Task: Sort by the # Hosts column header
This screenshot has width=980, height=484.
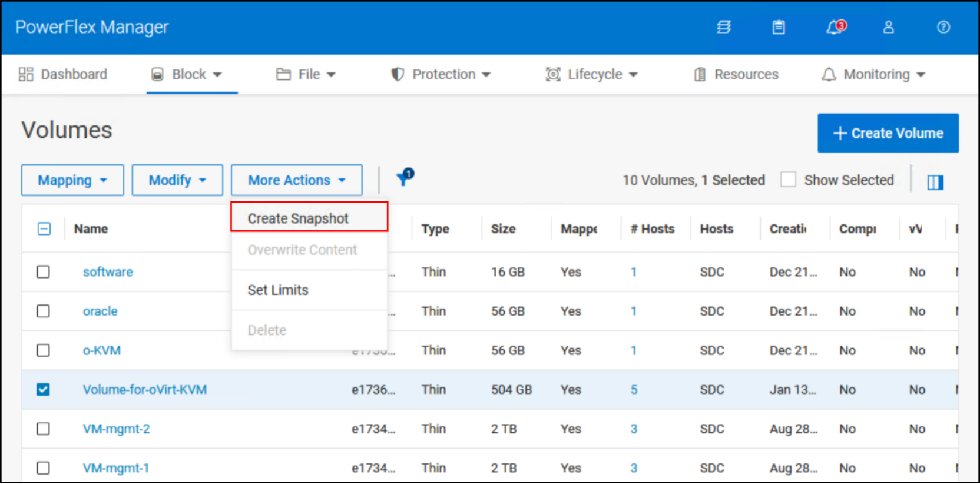Action: (x=653, y=228)
